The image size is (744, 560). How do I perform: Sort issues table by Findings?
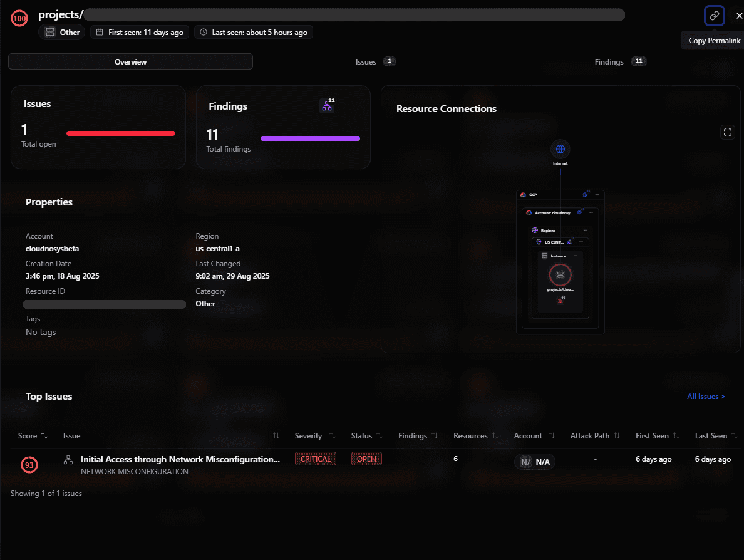[x=435, y=436]
